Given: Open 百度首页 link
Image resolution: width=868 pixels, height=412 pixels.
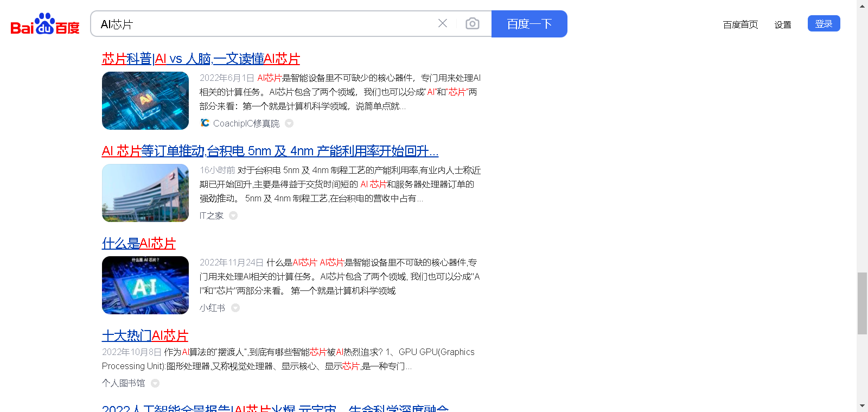Looking at the screenshot, I should [741, 24].
